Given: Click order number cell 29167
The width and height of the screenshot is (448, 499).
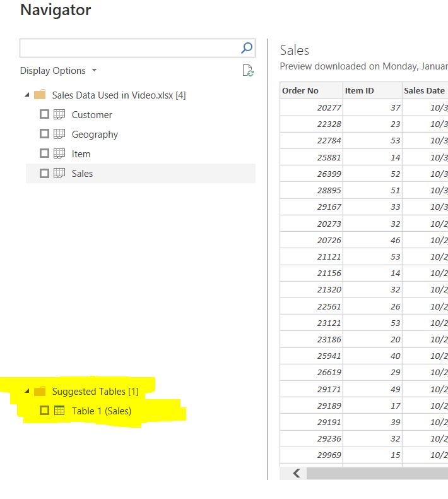Looking at the screenshot, I should pyautogui.click(x=311, y=207).
